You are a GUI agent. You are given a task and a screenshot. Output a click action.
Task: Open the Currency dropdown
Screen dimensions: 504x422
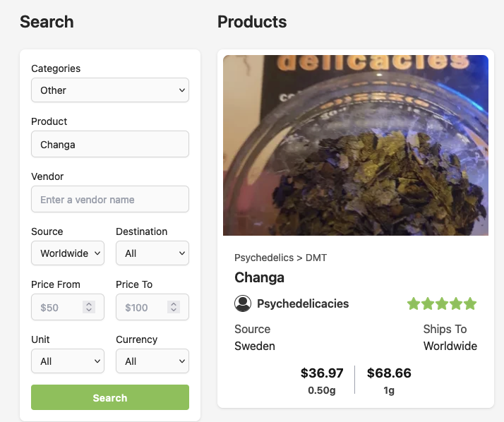point(152,361)
